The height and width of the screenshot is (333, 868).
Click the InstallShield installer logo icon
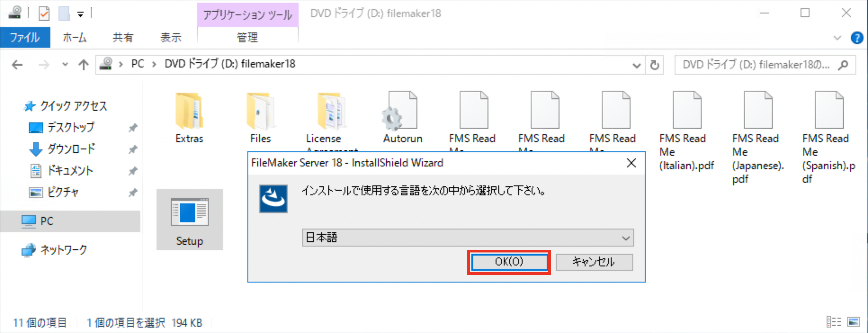point(273,199)
